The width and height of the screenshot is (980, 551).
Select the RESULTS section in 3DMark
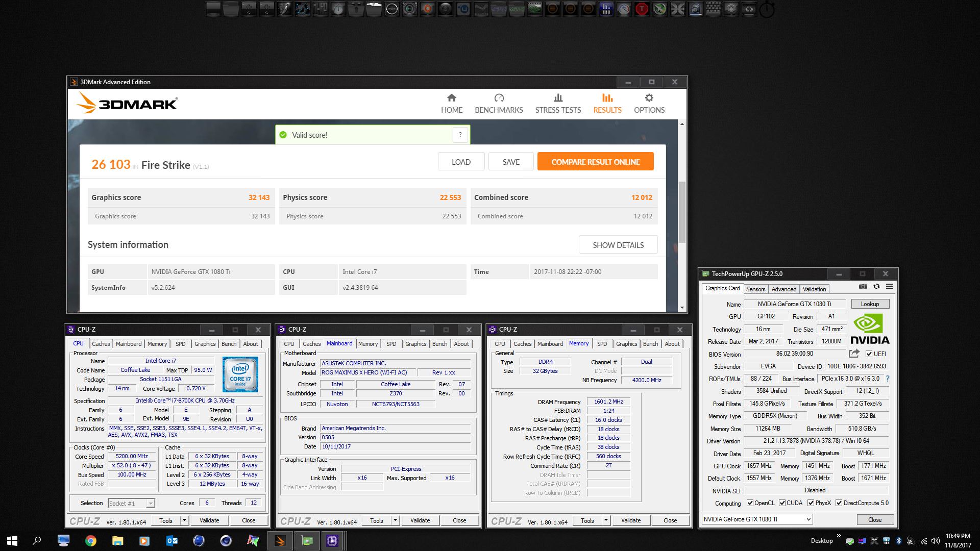point(607,104)
